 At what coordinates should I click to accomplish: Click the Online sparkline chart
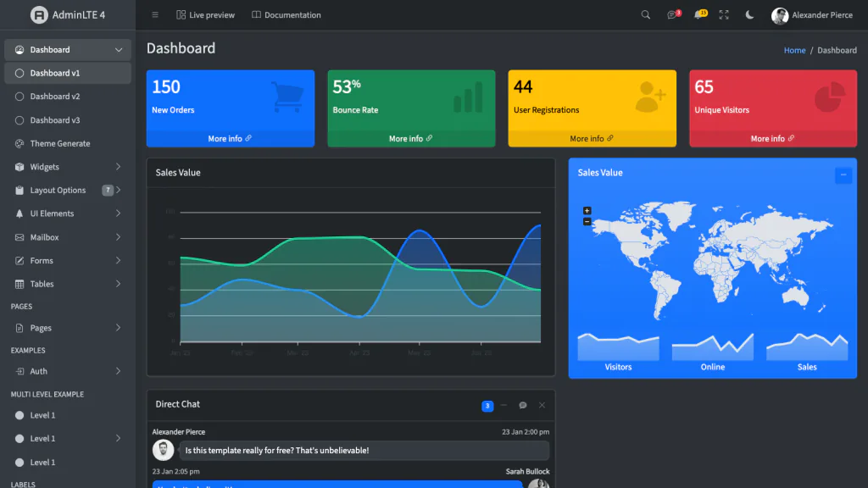tap(712, 347)
